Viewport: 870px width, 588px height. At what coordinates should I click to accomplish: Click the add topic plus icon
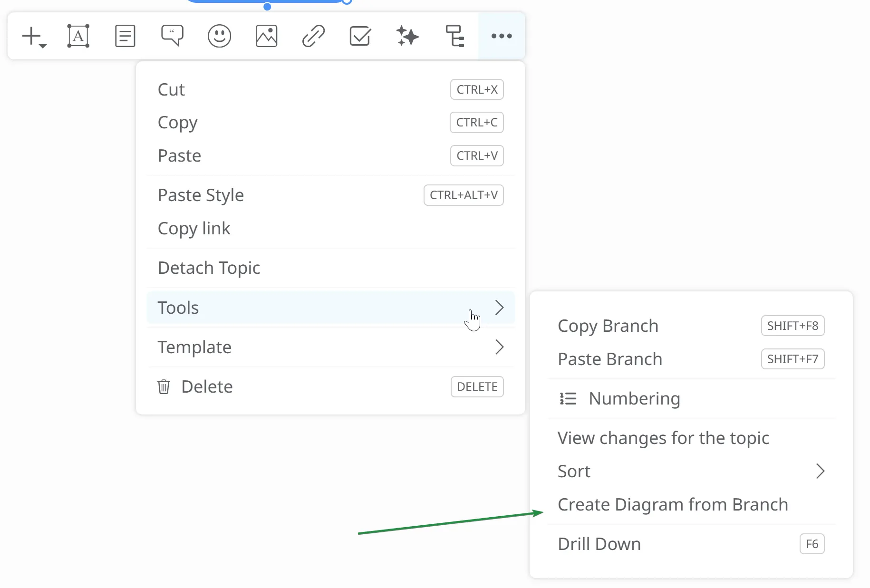click(32, 36)
